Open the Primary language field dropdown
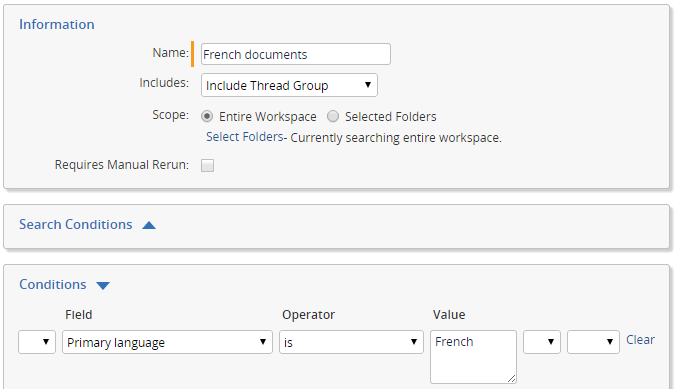 [x=167, y=342]
